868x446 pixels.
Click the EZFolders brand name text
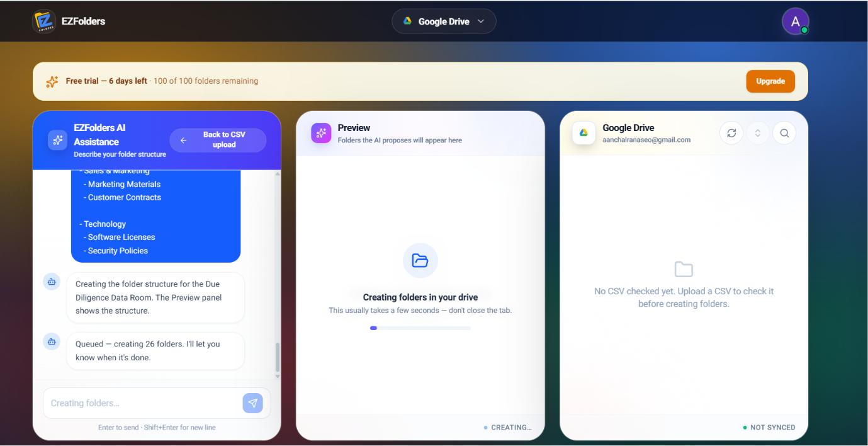pyautogui.click(x=83, y=21)
